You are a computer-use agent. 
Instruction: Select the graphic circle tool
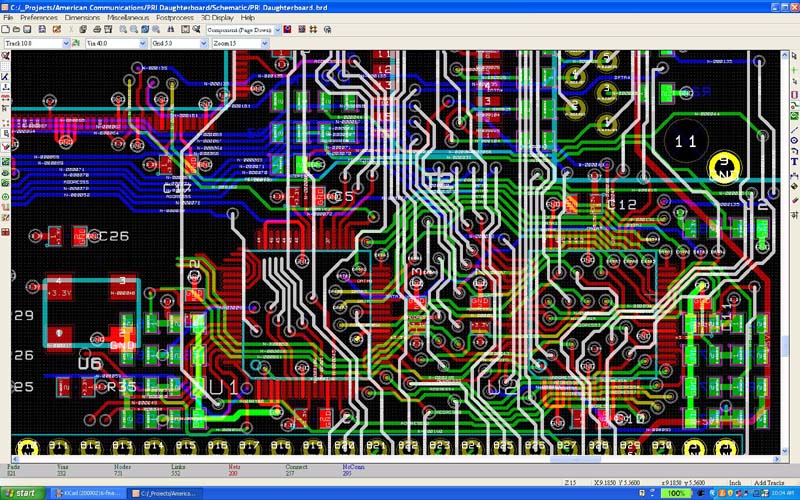794,140
